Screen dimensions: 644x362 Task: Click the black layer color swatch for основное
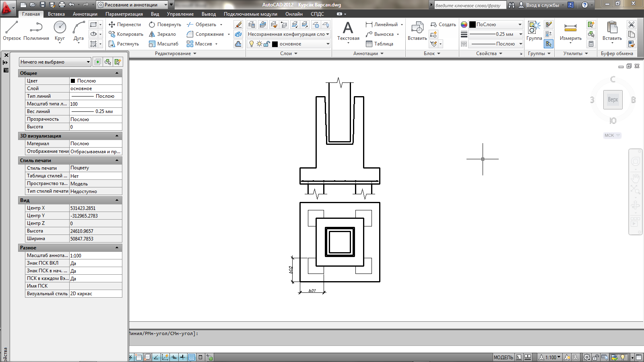click(x=275, y=44)
